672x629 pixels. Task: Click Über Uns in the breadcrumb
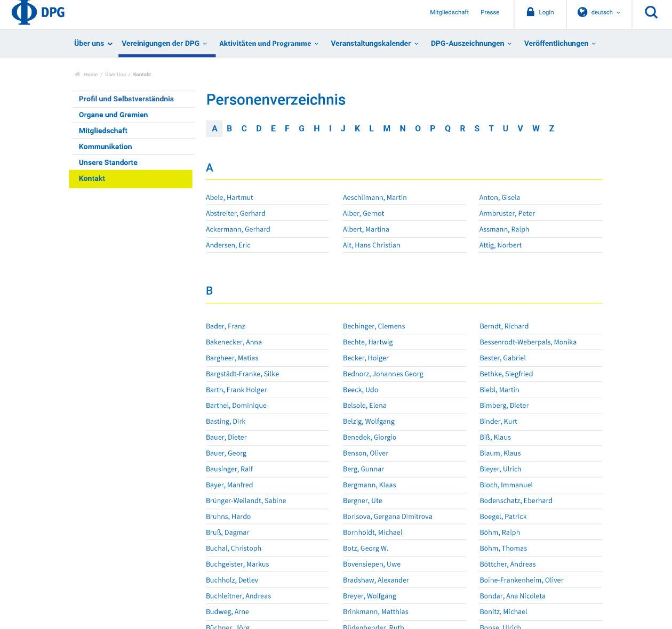point(115,75)
